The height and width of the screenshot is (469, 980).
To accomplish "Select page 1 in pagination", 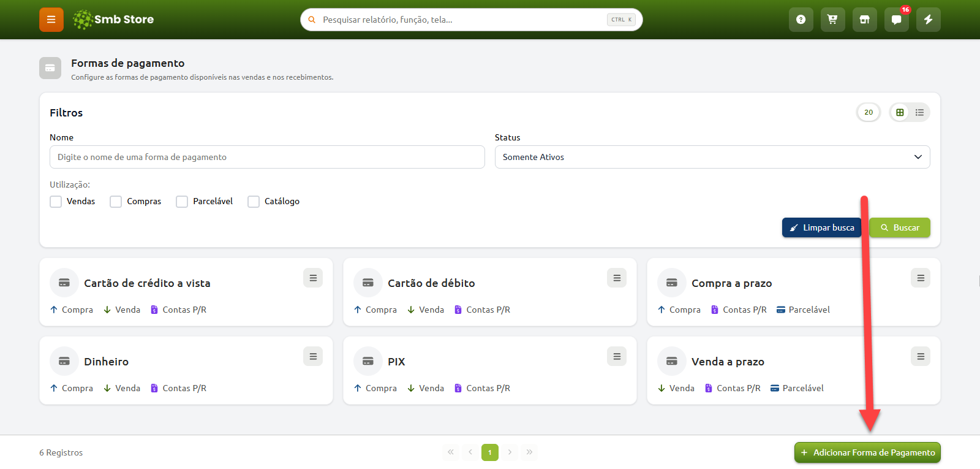I will 490,452.
